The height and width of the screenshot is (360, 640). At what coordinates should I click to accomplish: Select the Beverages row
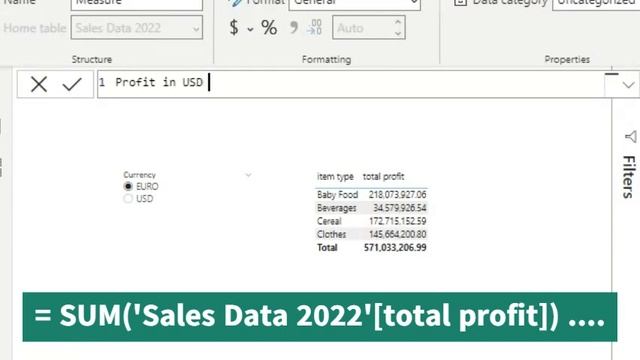pyautogui.click(x=371, y=208)
